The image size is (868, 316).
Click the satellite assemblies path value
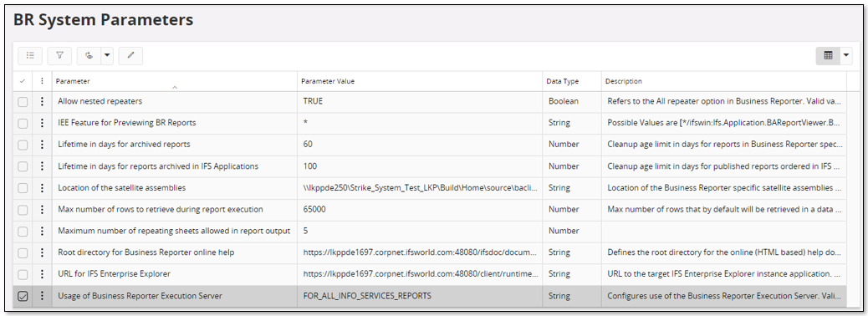point(420,188)
